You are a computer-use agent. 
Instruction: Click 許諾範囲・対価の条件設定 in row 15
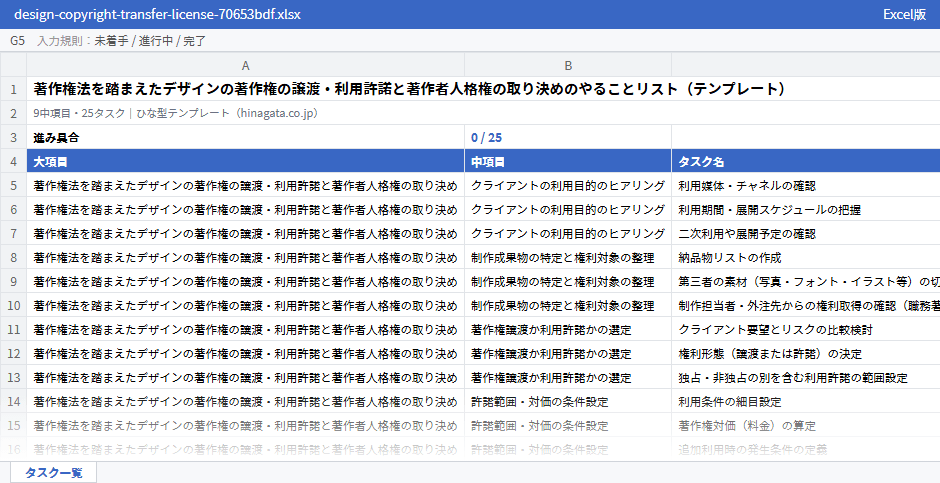pos(568,425)
